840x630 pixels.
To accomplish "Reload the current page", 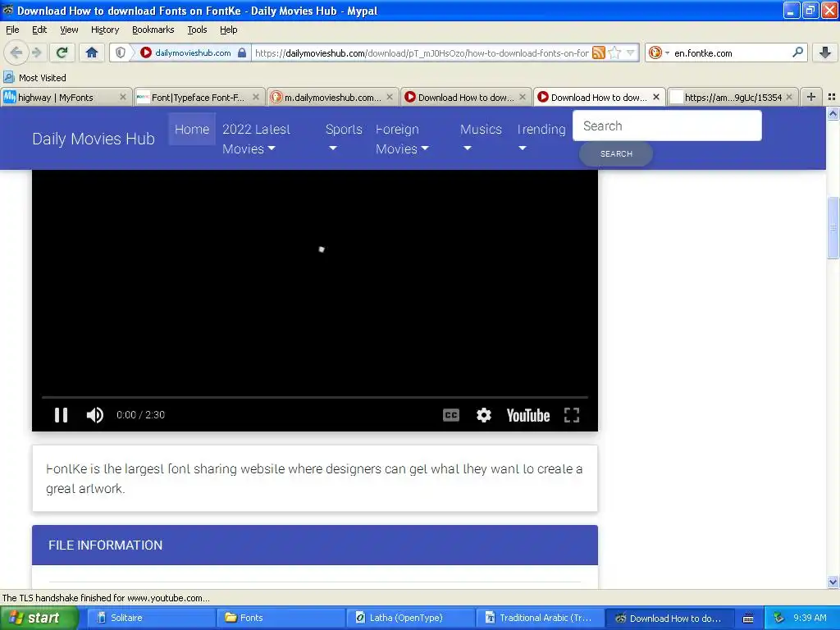I will tap(62, 52).
